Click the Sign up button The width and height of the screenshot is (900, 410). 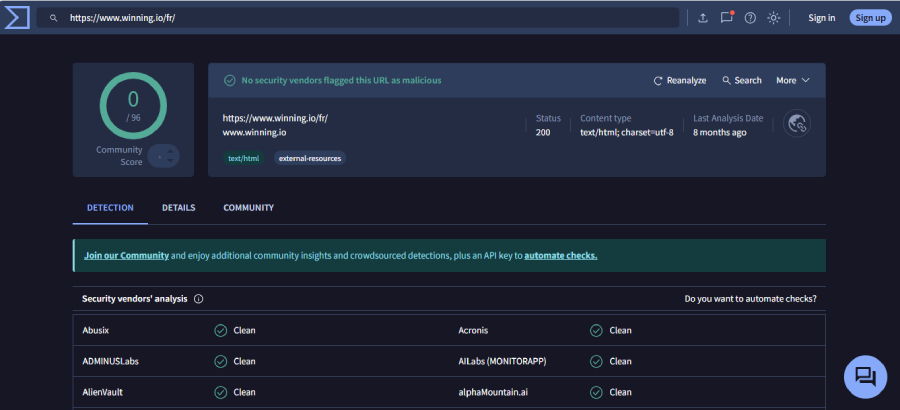click(x=870, y=18)
